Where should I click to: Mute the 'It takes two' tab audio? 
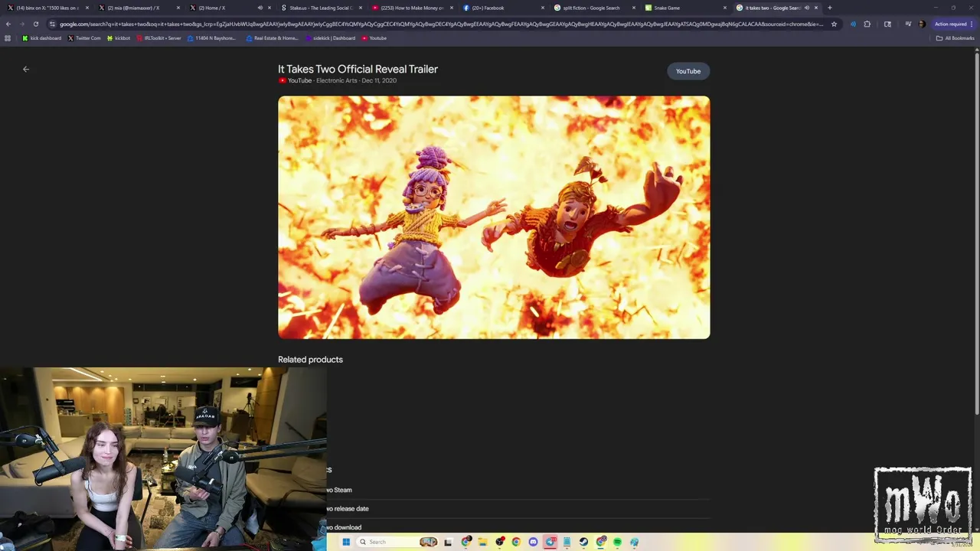click(x=806, y=8)
